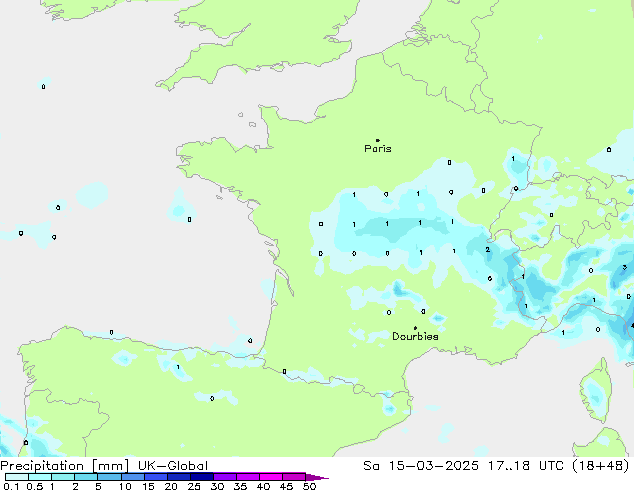Pick the 10–15 mm blue swatch
This screenshot has width=634, height=490.
[x=132, y=477]
